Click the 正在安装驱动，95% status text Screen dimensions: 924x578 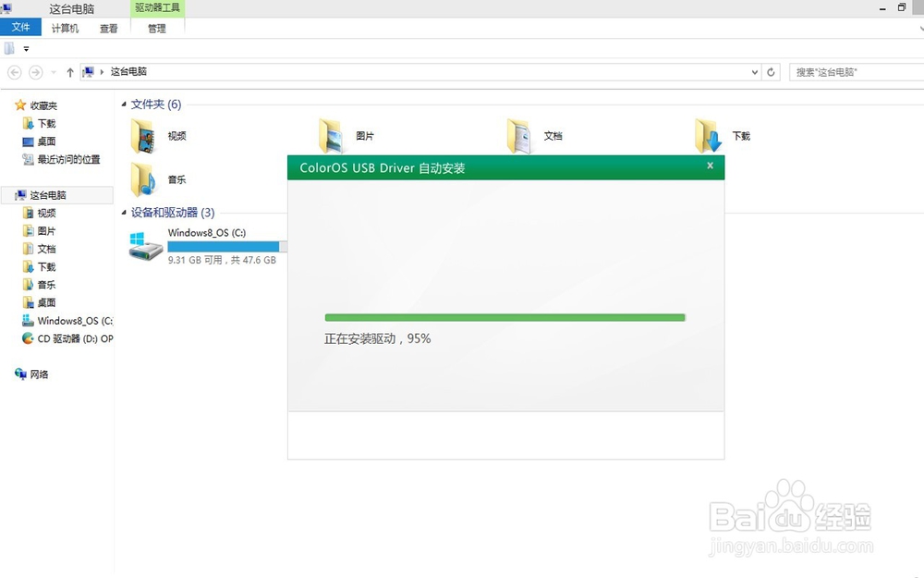pyautogui.click(x=378, y=338)
